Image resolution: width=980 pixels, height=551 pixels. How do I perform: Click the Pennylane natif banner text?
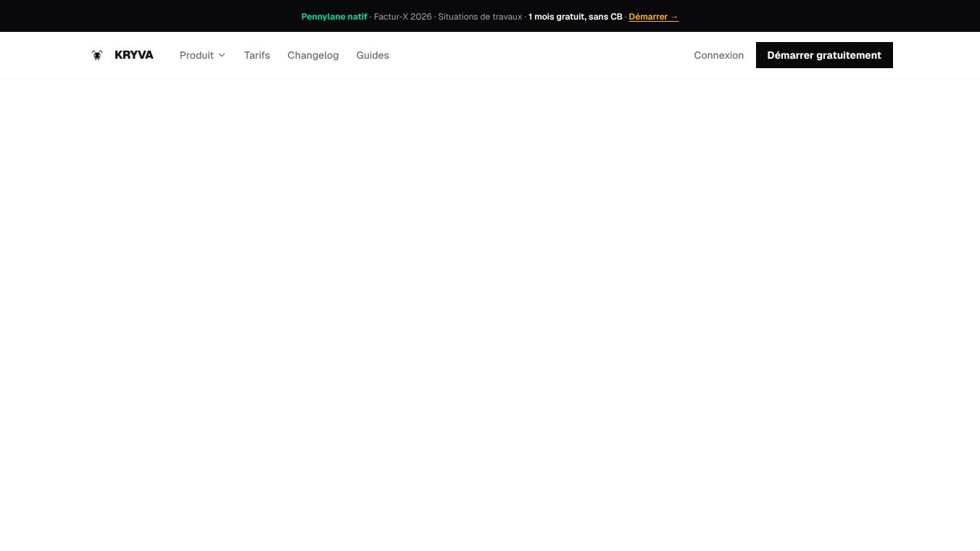[x=334, y=17]
